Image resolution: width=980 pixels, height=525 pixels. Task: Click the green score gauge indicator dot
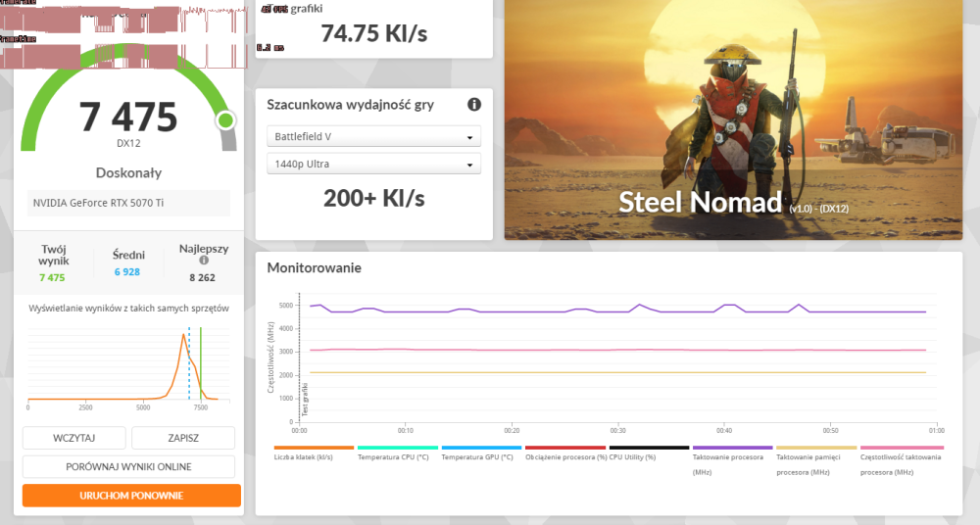point(225,120)
